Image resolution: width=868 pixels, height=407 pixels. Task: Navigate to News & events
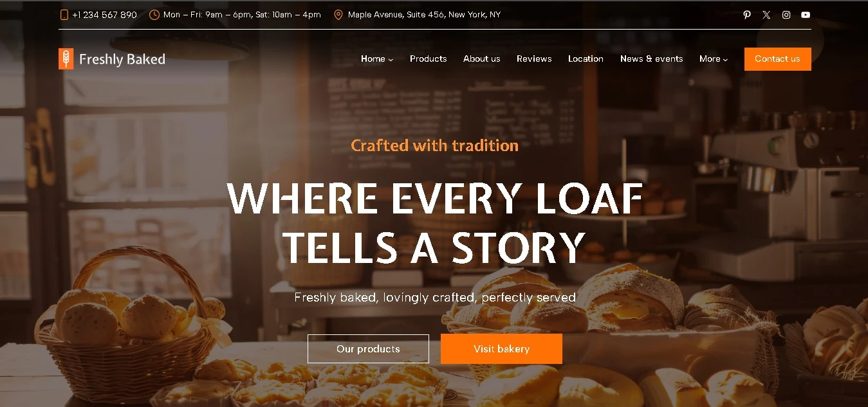pos(651,59)
